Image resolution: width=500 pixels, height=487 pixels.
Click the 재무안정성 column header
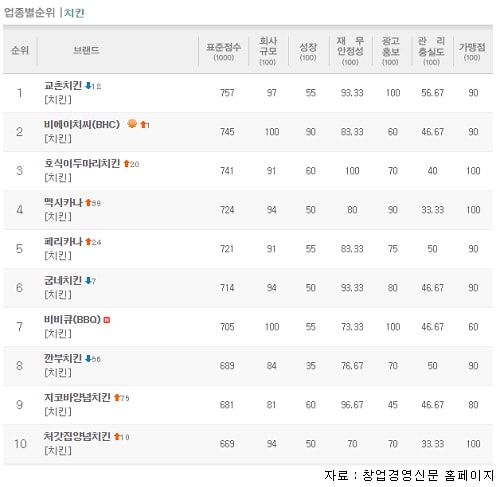coord(350,51)
